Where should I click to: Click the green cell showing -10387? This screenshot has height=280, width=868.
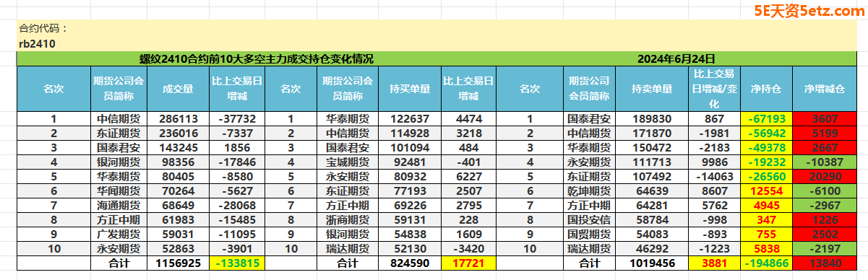click(x=825, y=162)
